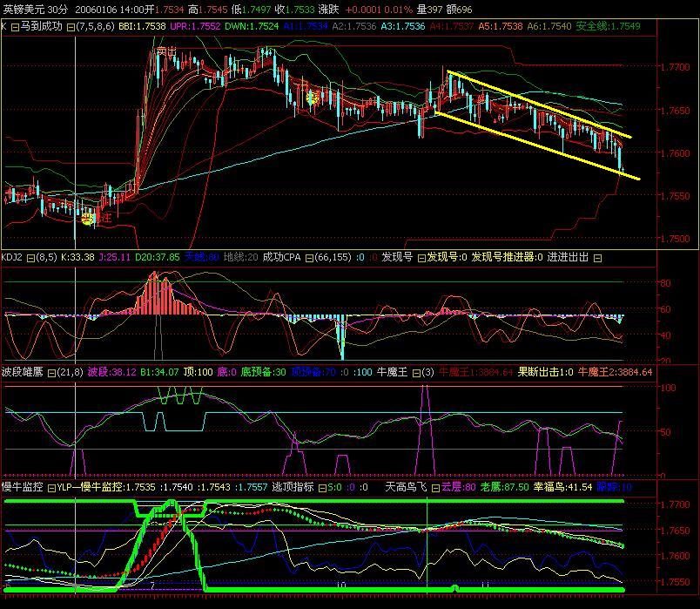Click the opening price 1.7534
The width and height of the screenshot is (700, 609).
[169, 10]
